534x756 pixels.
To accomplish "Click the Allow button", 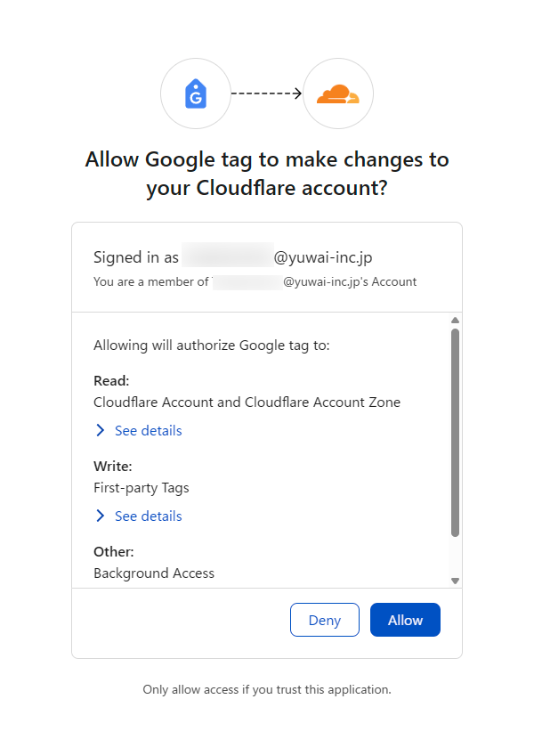I will 405,620.
